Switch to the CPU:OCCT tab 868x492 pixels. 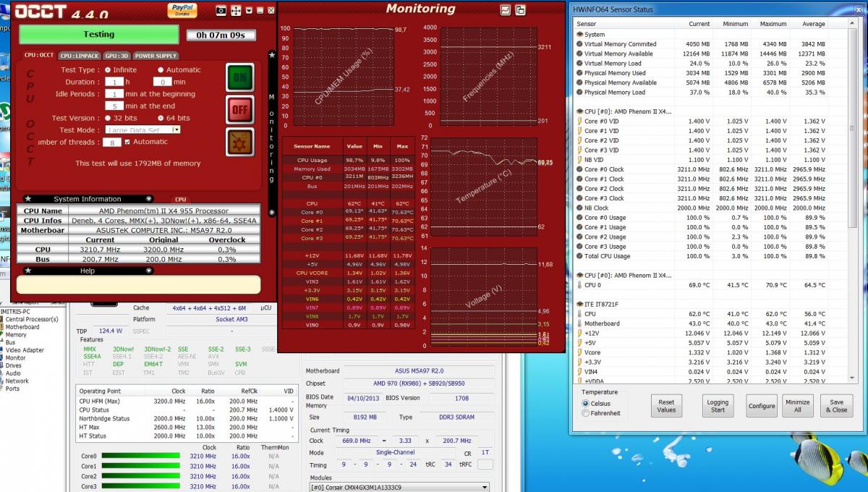[39, 55]
